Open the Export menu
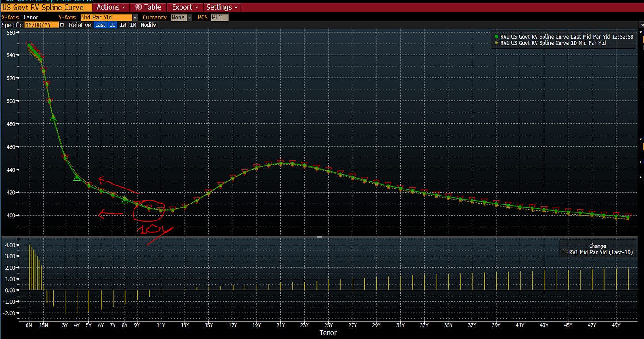644x339 pixels. [185, 7]
